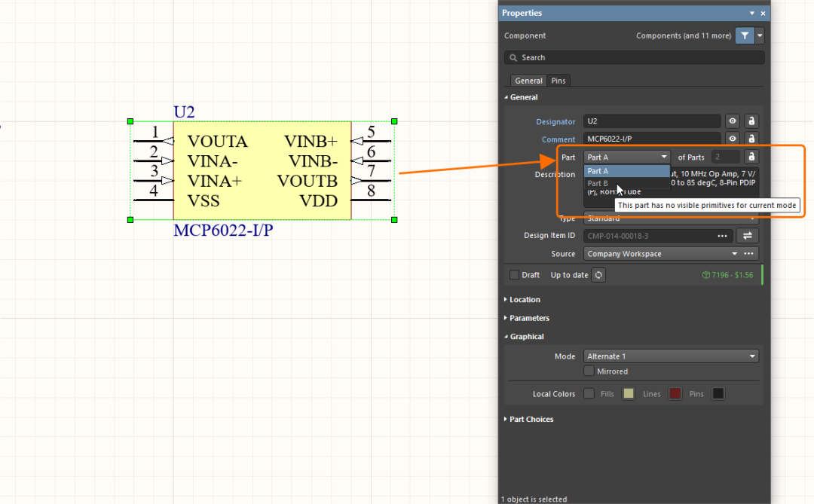The width and height of the screenshot is (814, 504).
Task: Enable the Local Colors checkbox
Action: point(589,393)
